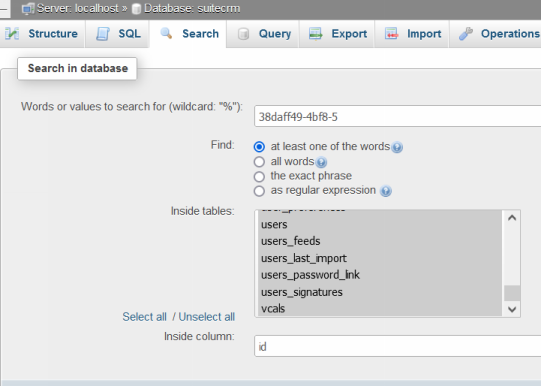Open help icon beside 'all words'

tap(321, 162)
